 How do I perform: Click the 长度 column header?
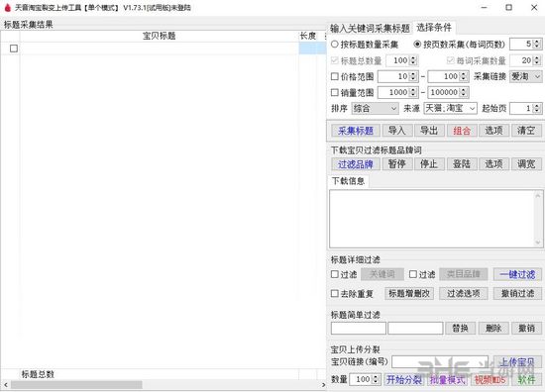coord(307,36)
